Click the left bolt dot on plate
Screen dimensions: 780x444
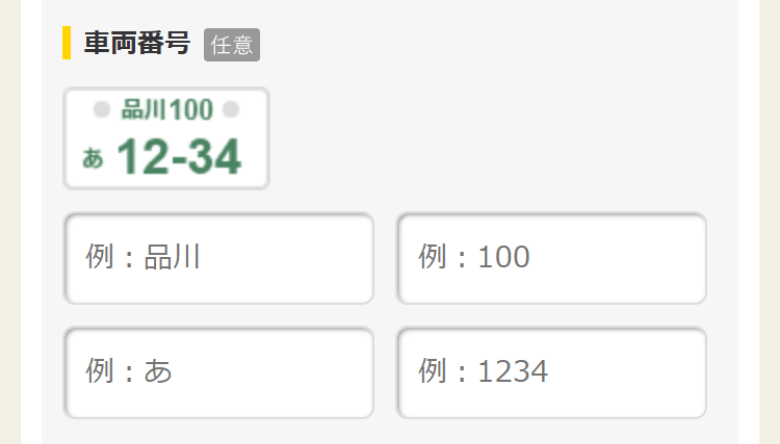tap(101, 109)
